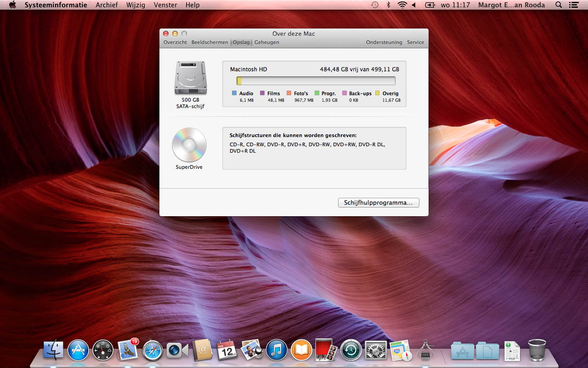The width and height of the screenshot is (588, 368).
Task: Open Dashboard from the dock
Action: coord(102,351)
